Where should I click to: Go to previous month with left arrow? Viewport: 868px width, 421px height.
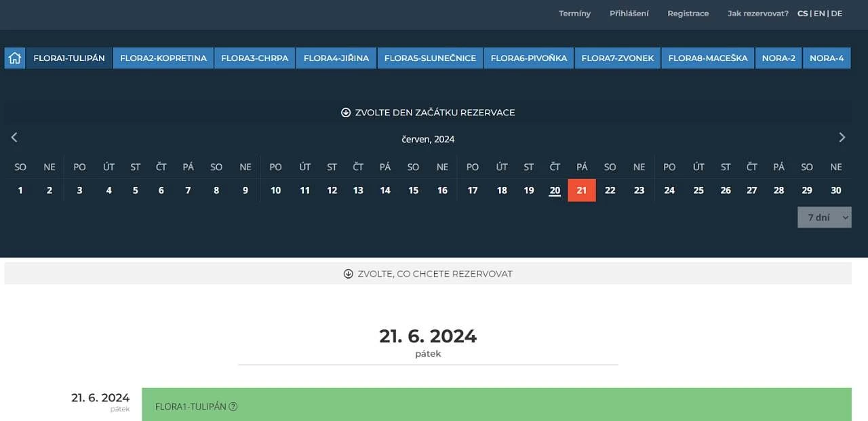(x=14, y=138)
